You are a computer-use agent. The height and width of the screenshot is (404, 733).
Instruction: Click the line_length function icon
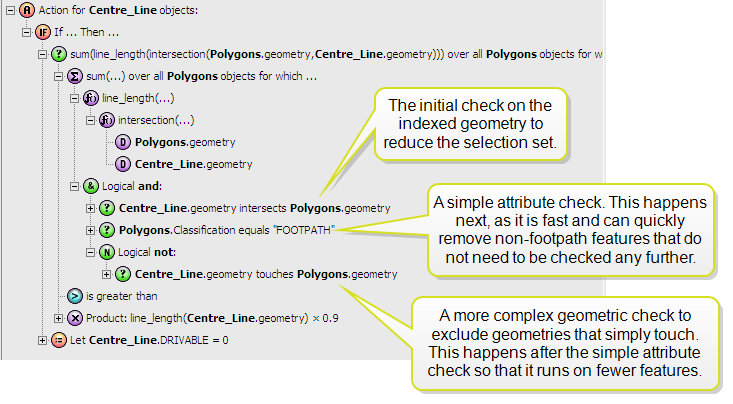click(90, 98)
